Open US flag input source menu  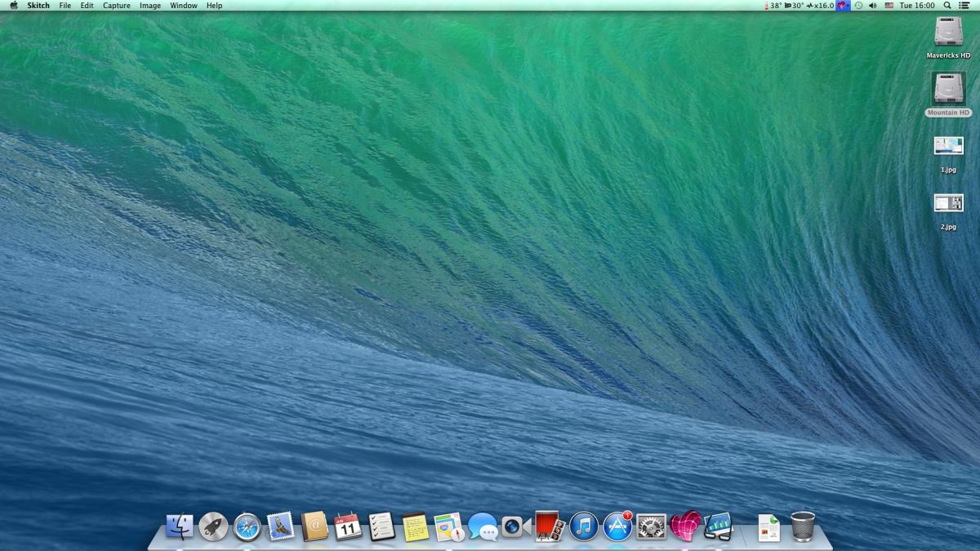(889, 6)
